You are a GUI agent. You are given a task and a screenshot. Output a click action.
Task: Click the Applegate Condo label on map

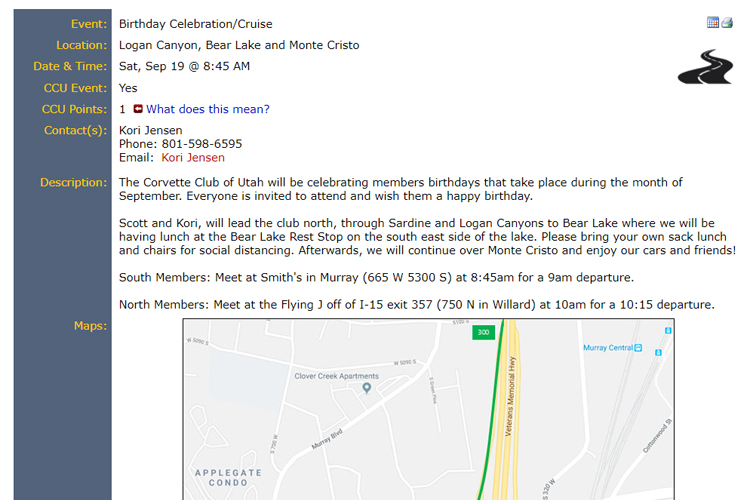228,478
